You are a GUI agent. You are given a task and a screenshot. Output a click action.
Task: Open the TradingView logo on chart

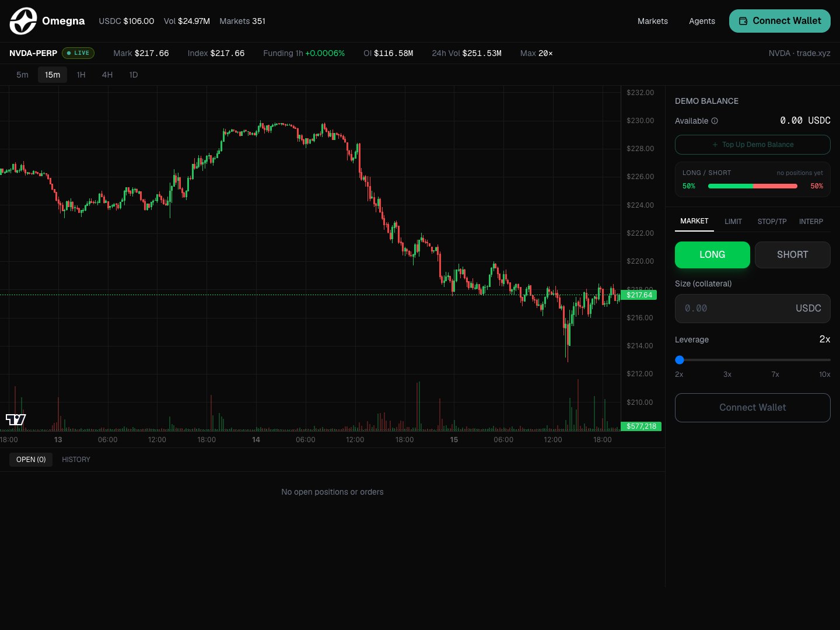click(16, 419)
